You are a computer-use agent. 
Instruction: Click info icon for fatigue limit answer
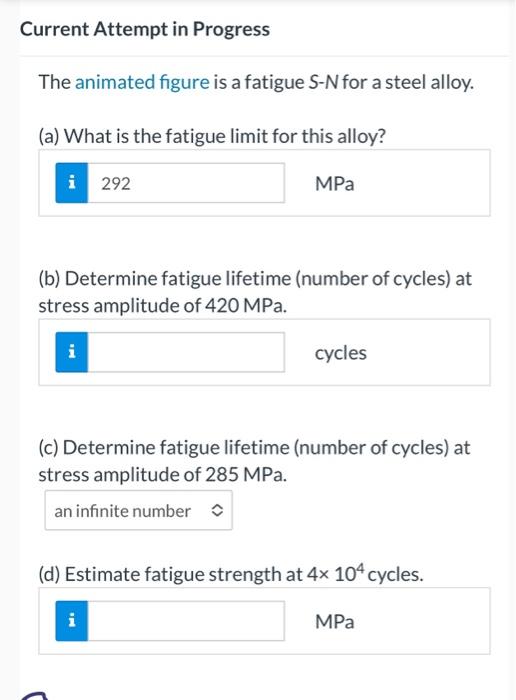coord(71,183)
